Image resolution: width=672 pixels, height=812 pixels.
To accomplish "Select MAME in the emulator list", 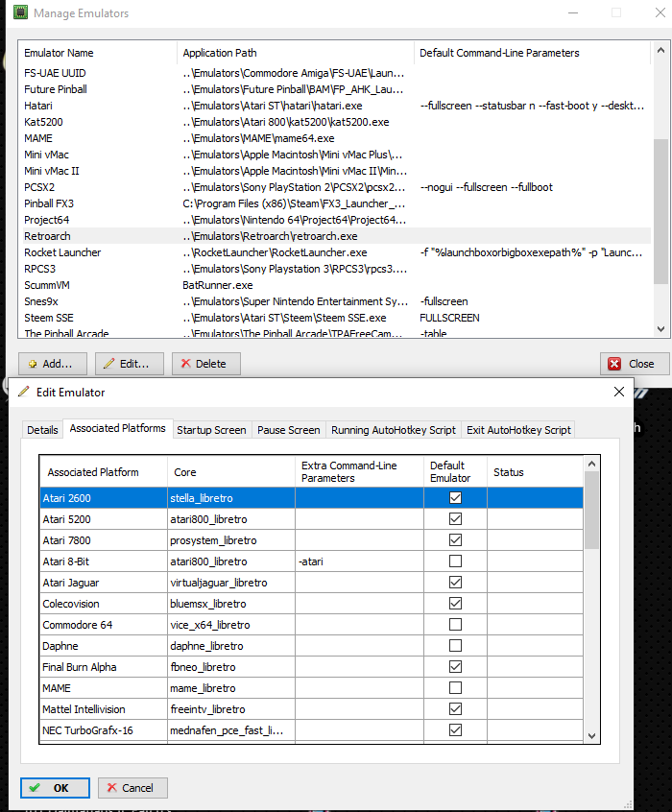I will coord(337,138).
